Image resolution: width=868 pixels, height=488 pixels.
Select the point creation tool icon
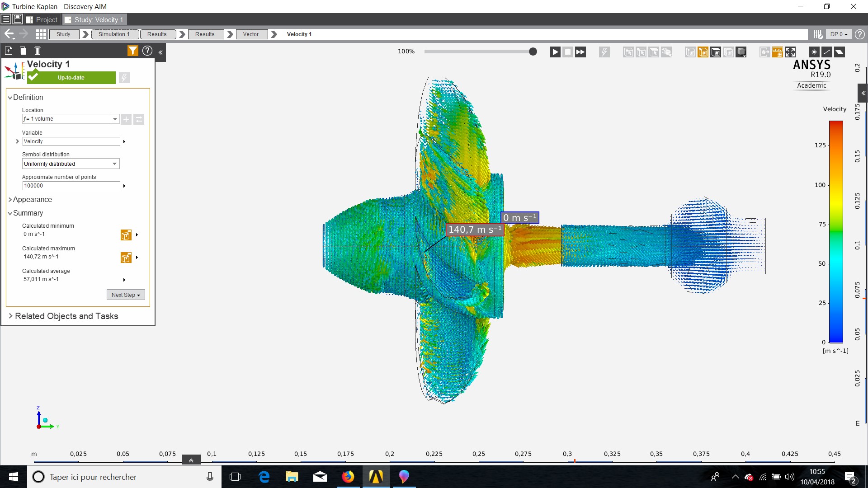[x=814, y=52]
